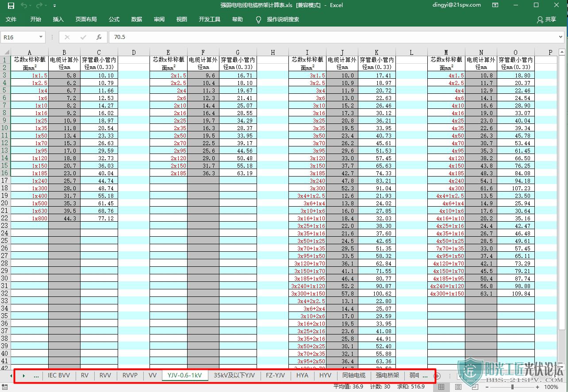Click the 共享 share button
Screen dimensions: 568x392
point(546,19)
